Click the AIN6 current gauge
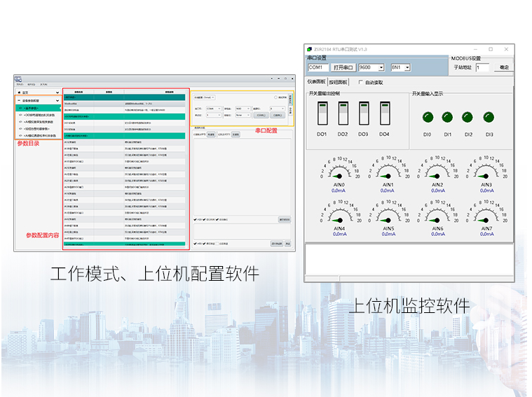Image resolution: width=532 pixels, height=397 pixels. (437, 212)
